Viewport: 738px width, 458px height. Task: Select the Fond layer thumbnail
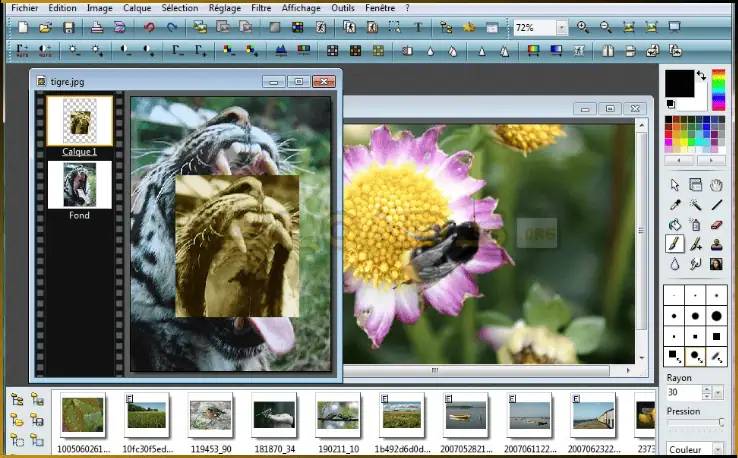(80, 185)
